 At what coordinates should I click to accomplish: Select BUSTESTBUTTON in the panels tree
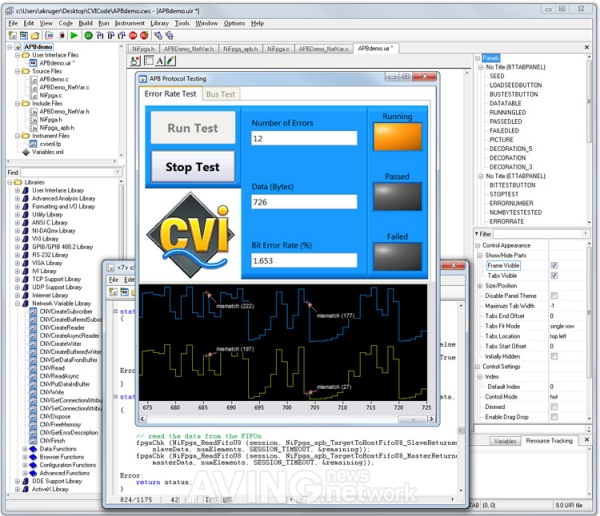pyautogui.click(x=514, y=94)
